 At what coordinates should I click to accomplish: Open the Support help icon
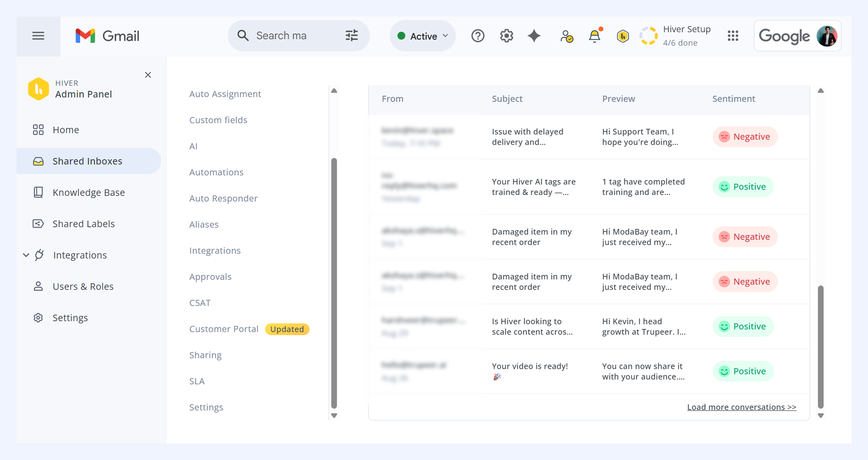pyautogui.click(x=478, y=36)
